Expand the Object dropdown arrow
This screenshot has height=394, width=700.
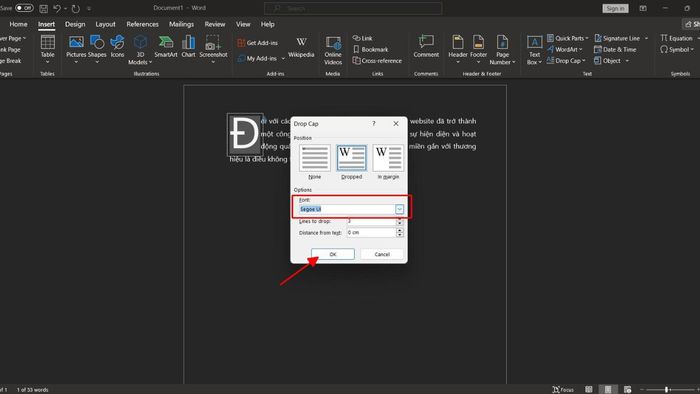coord(627,61)
